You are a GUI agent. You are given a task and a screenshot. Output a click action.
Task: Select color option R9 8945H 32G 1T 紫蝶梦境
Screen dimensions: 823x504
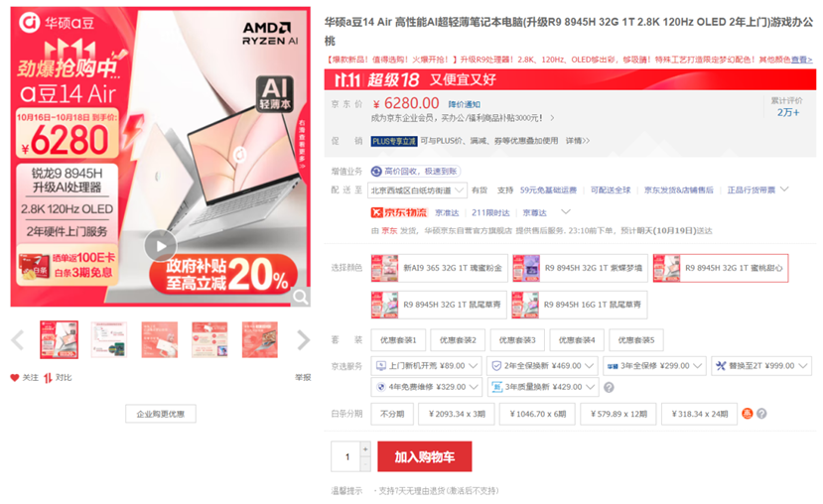pos(580,268)
